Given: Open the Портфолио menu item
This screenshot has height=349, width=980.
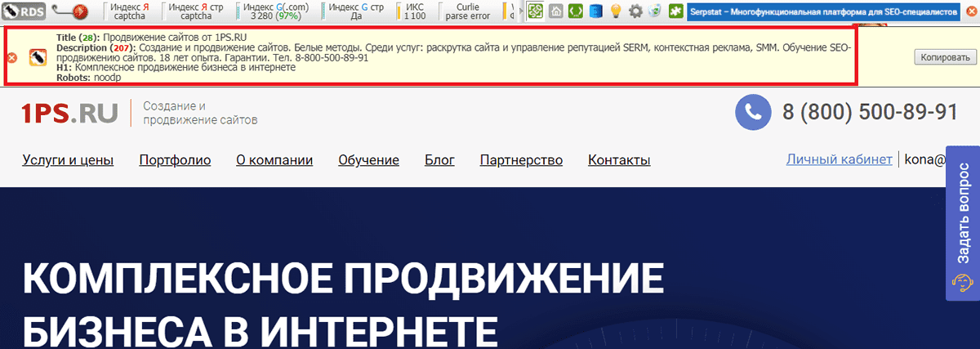Looking at the screenshot, I should click(x=175, y=160).
